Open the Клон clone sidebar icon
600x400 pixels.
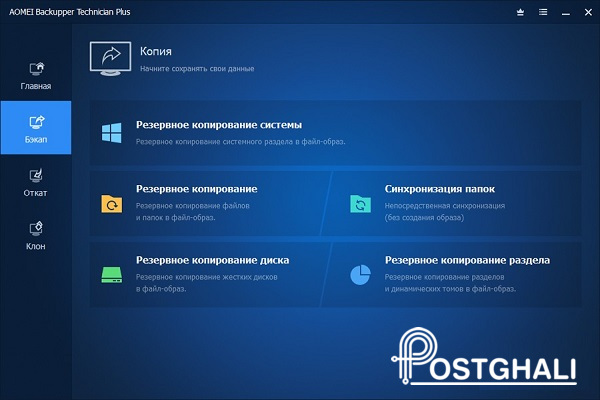tap(36, 229)
